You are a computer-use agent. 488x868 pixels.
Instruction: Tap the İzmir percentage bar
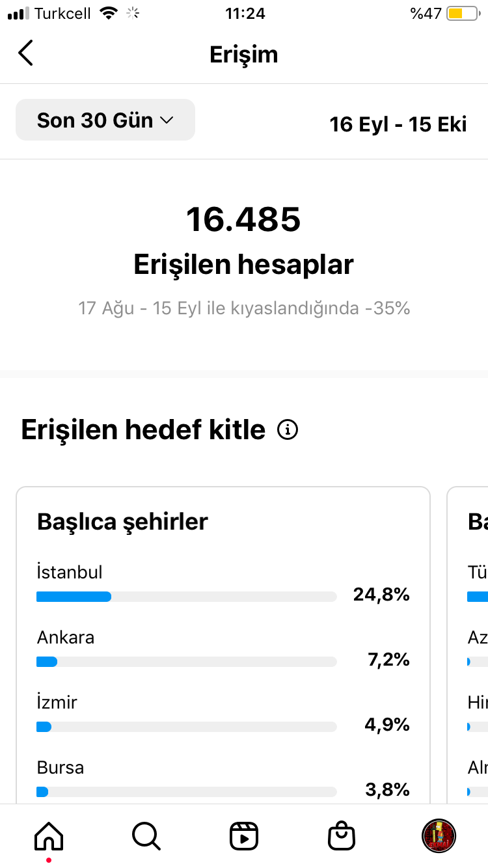point(187,727)
